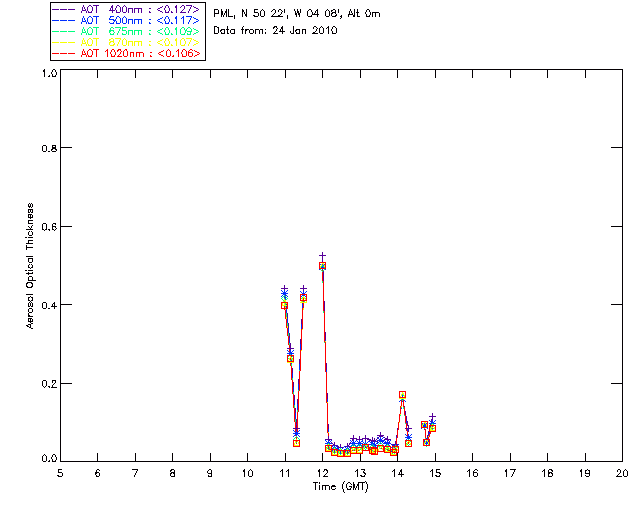640x512 pixels.
Task: Click the y-axis value 0.8
Action: [x=49, y=148]
